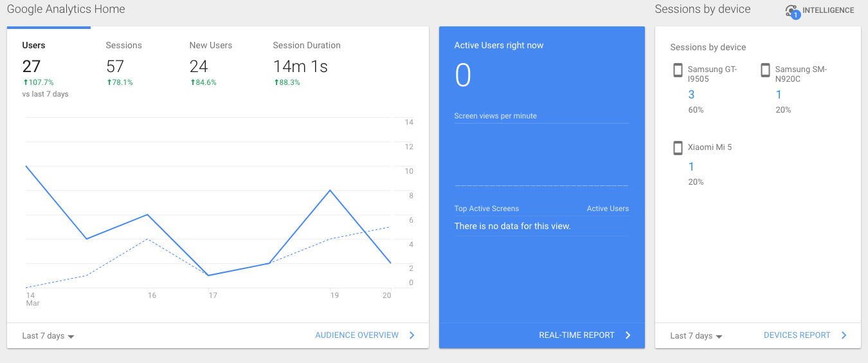Click the Samsung GT-I9505 phone icon
This screenshot has width=868, height=363.
(678, 70)
